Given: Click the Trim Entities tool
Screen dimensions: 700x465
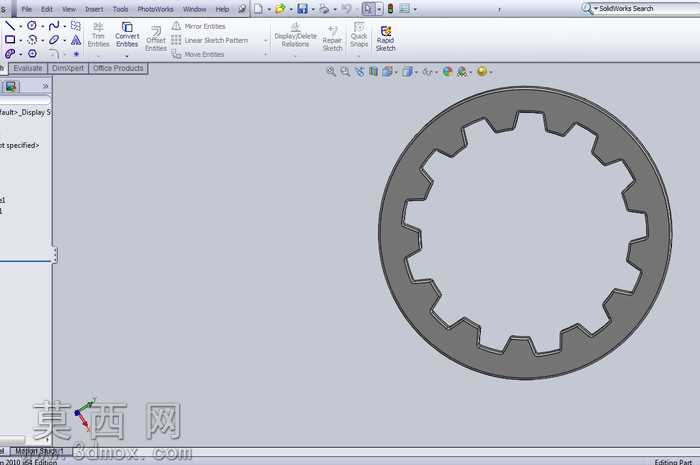Looking at the screenshot, I should (98, 35).
